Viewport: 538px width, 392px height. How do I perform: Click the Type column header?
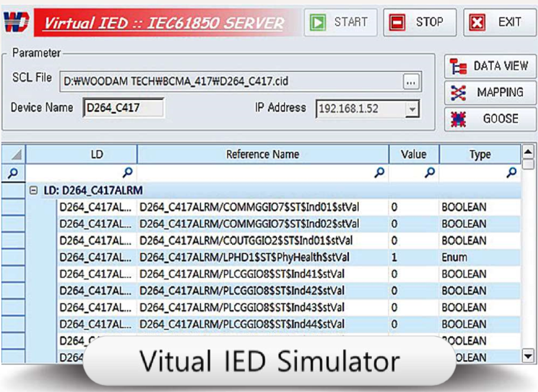(480, 155)
